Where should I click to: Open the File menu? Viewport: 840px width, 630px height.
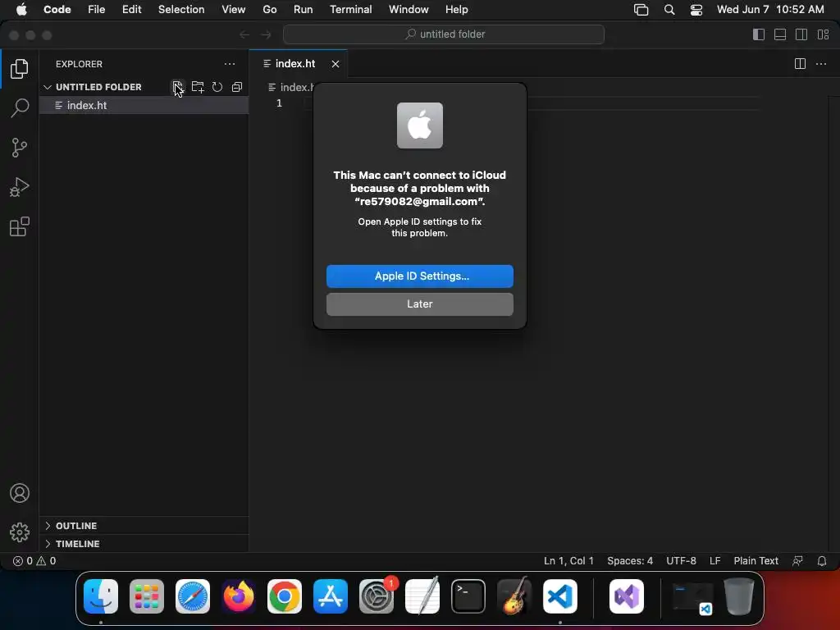97,10
